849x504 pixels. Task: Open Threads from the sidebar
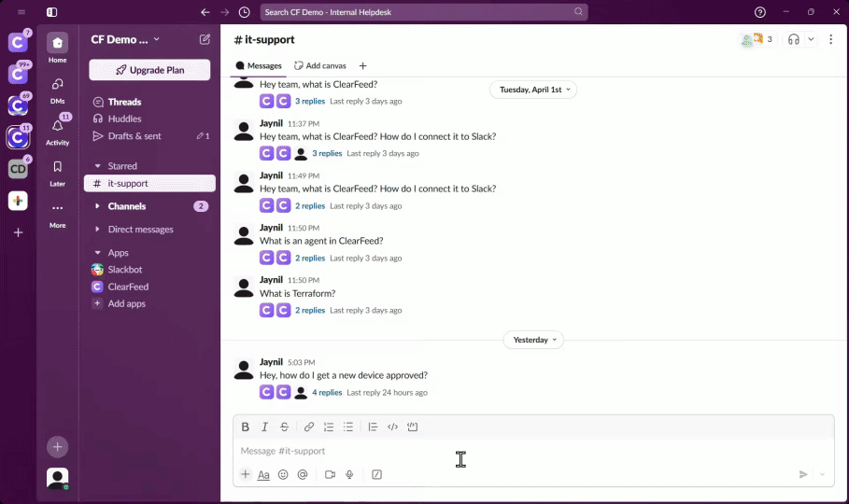(x=124, y=102)
